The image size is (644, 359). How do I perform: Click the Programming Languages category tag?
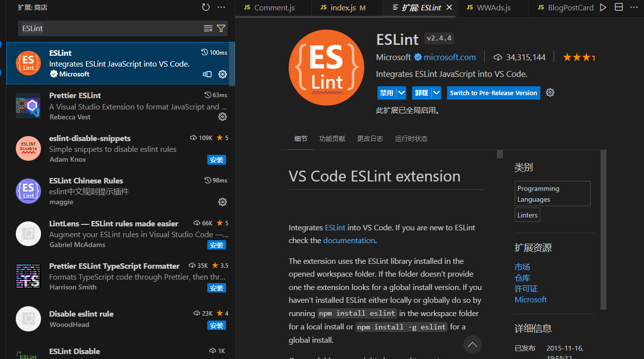[x=552, y=194]
